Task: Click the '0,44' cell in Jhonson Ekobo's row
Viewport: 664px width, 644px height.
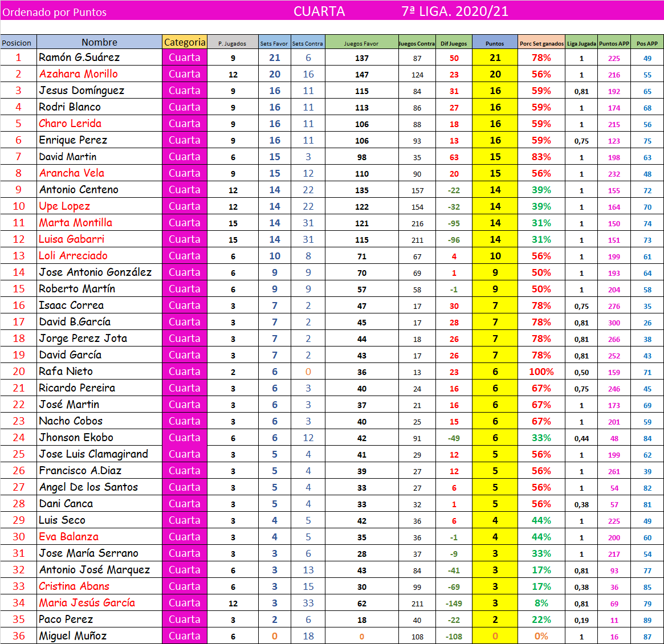Action: pyautogui.click(x=581, y=439)
